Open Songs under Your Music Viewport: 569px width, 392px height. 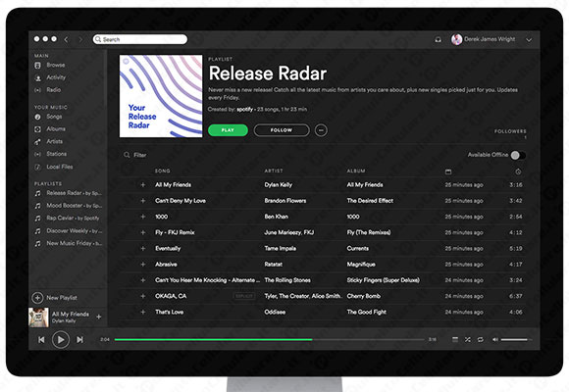(x=54, y=117)
